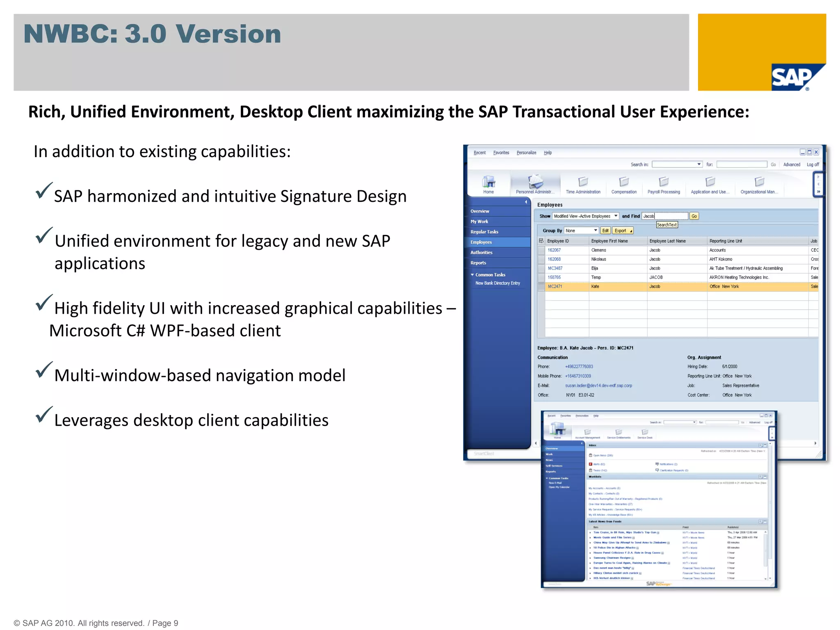Open the Personalize menu
The image size is (840, 630).
tap(526, 153)
